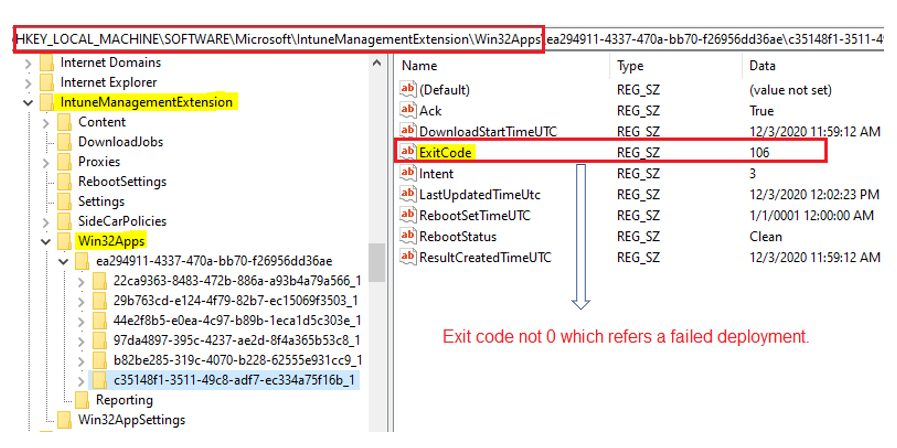Viewport: 897px width, 448px height.
Task: Click the string icon beside Intent
Action: point(407,173)
